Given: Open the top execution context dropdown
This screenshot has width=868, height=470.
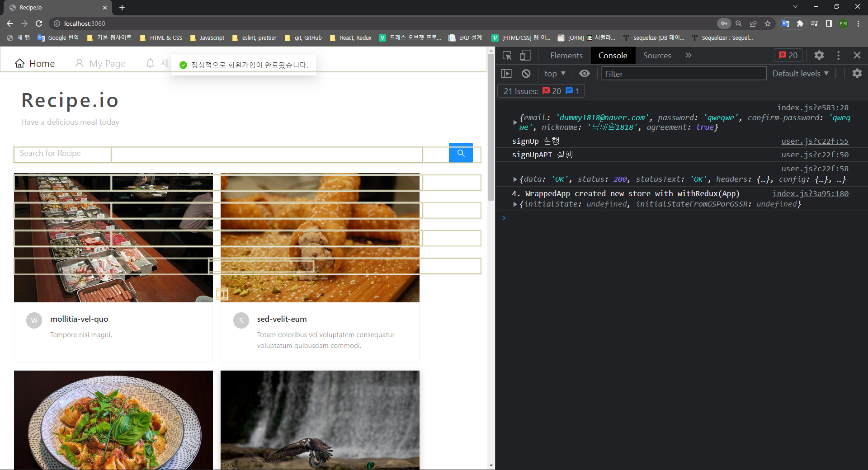Looking at the screenshot, I should pyautogui.click(x=554, y=73).
